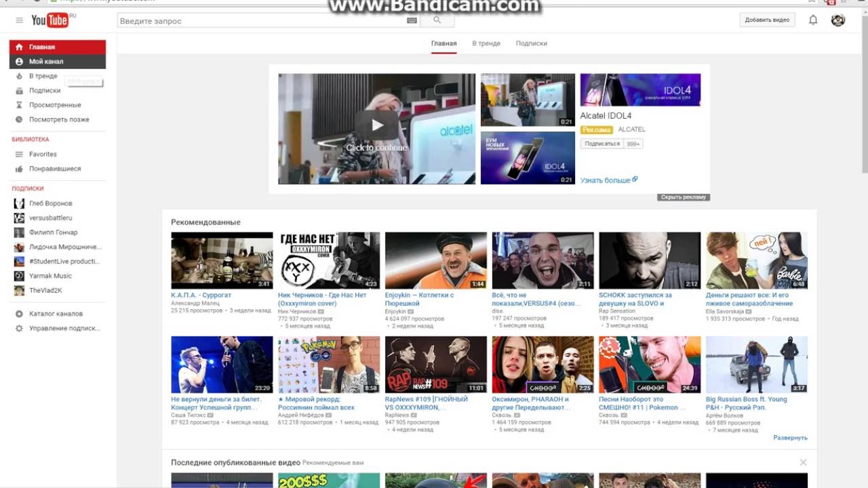
Task: Dismiss the Последние опубликованные видео section
Action: point(803,462)
